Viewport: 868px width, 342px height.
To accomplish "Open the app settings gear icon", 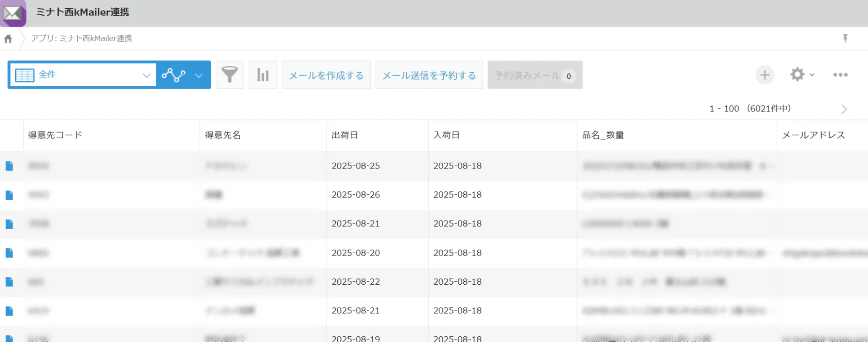I will [x=797, y=75].
